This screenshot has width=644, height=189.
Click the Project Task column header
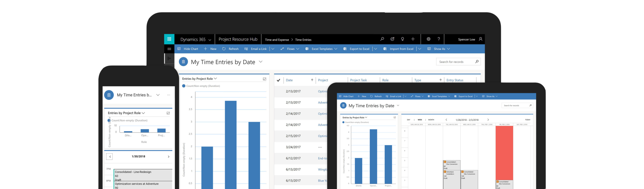tap(359, 80)
